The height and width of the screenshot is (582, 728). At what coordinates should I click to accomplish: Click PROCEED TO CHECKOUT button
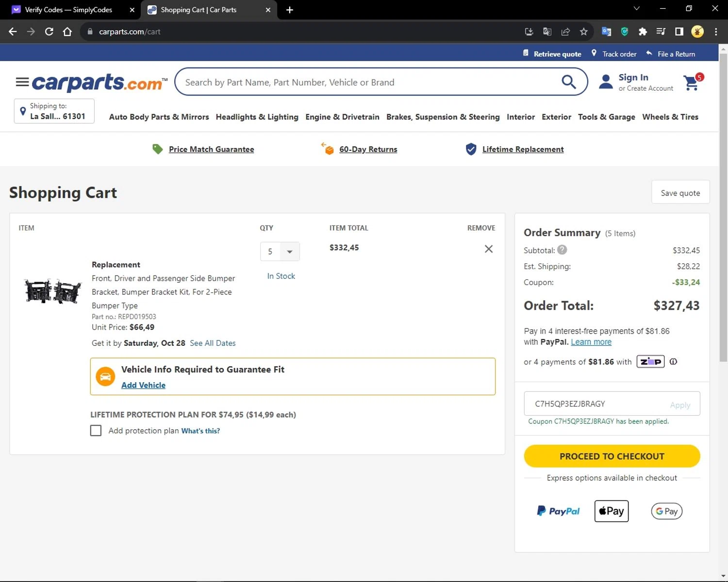[x=612, y=456]
